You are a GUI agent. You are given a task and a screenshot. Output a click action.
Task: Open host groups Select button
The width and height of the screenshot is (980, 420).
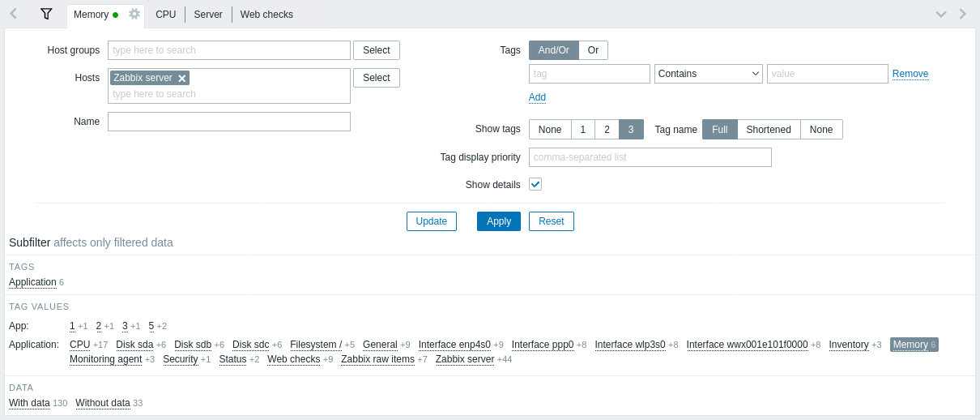pos(377,50)
